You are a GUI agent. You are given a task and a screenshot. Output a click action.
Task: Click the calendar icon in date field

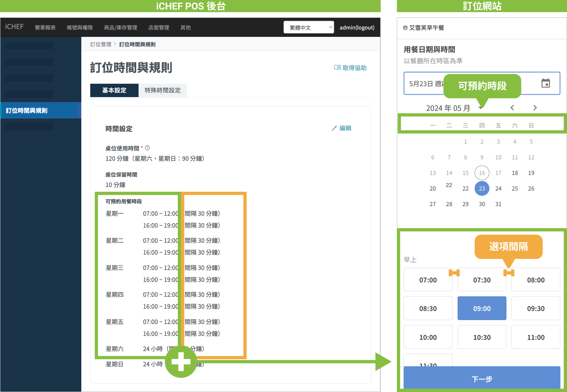545,83
